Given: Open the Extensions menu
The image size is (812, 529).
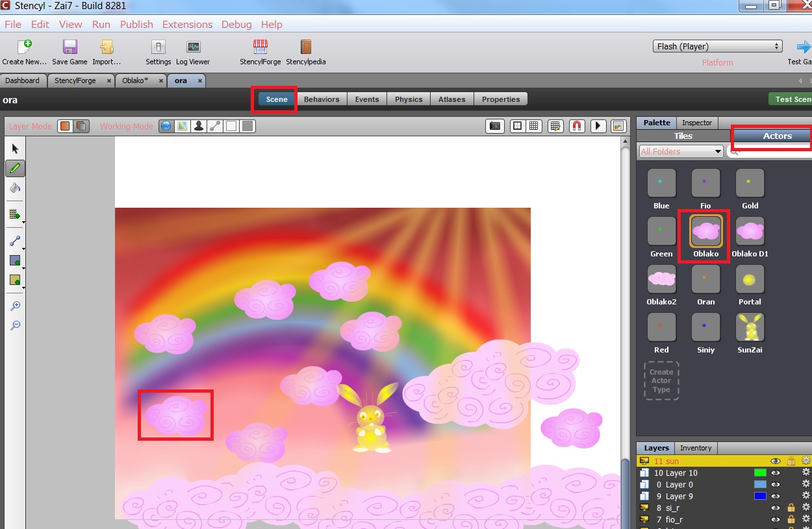Looking at the screenshot, I should click(x=187, y=24).
